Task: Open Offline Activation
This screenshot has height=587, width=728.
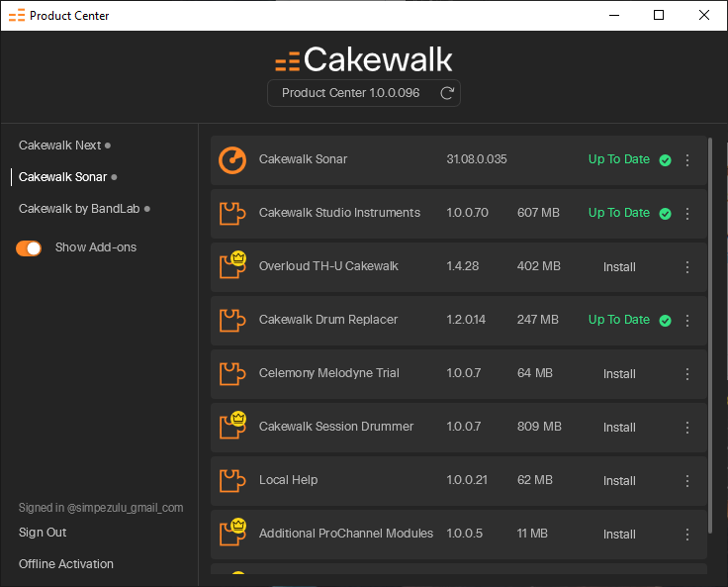Action: click(66, 564)
